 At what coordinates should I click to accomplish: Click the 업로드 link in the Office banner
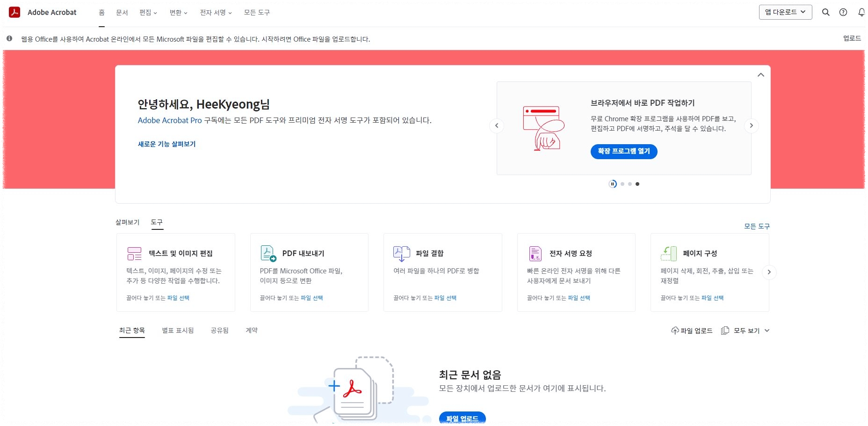852,38
